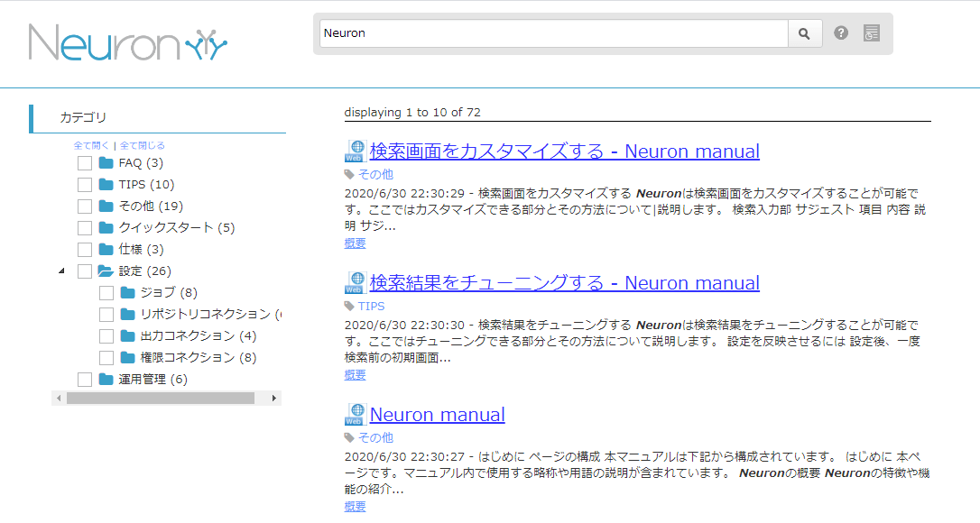Image resolution: width=980 pixels, height=523 pixels.
Task: Click the open 設定 folder icon
Action: [x=106, y=271]
